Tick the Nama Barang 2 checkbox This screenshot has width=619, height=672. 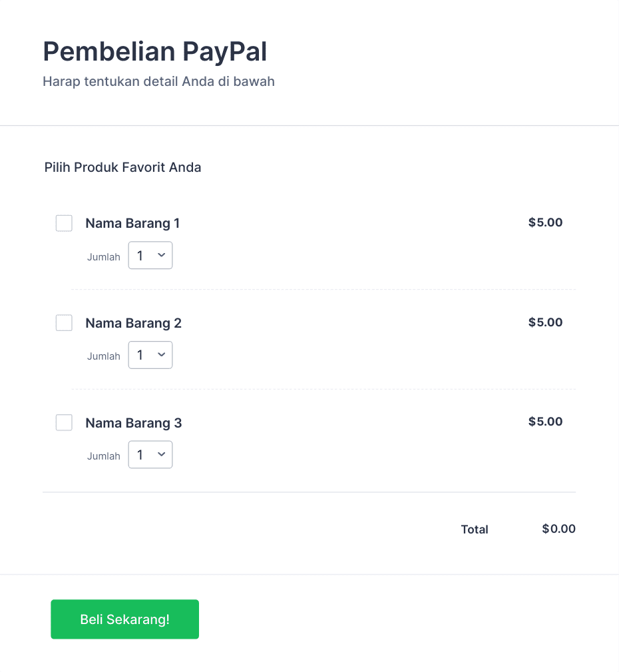click(x=64, y=323)
